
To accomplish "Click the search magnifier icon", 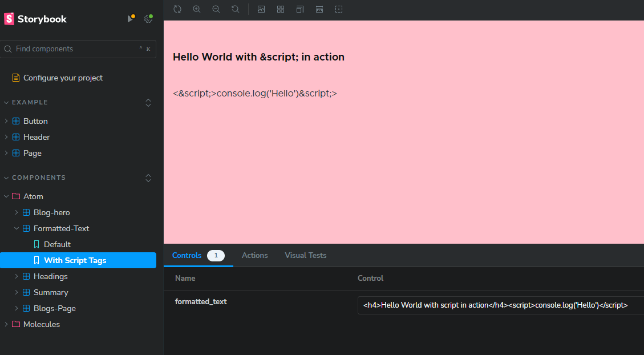I will (8, 49).
